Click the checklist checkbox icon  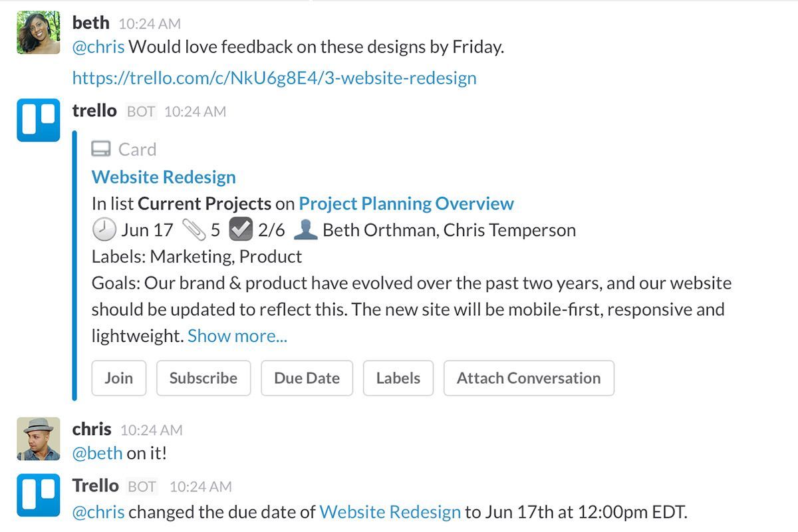pyautogui.click(x=239, y=230)
